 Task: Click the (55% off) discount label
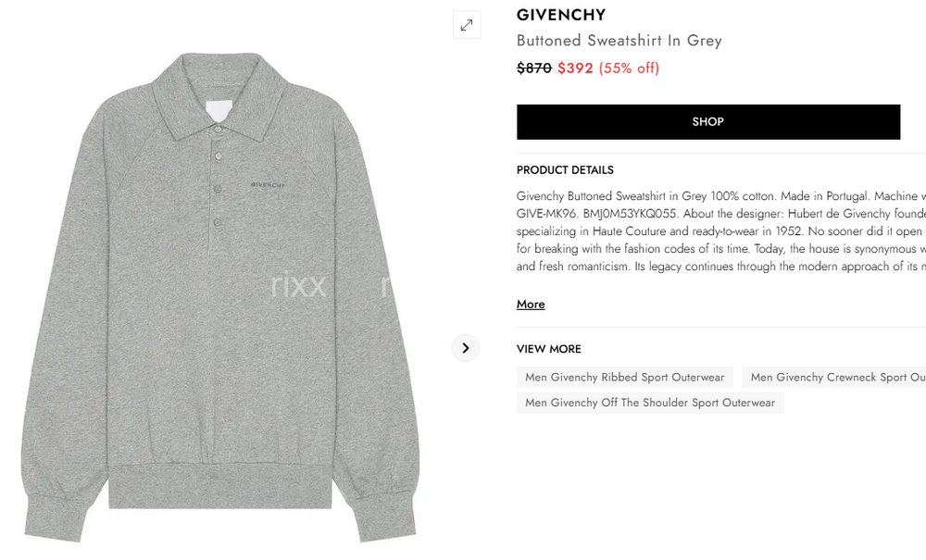click(629, 68)
